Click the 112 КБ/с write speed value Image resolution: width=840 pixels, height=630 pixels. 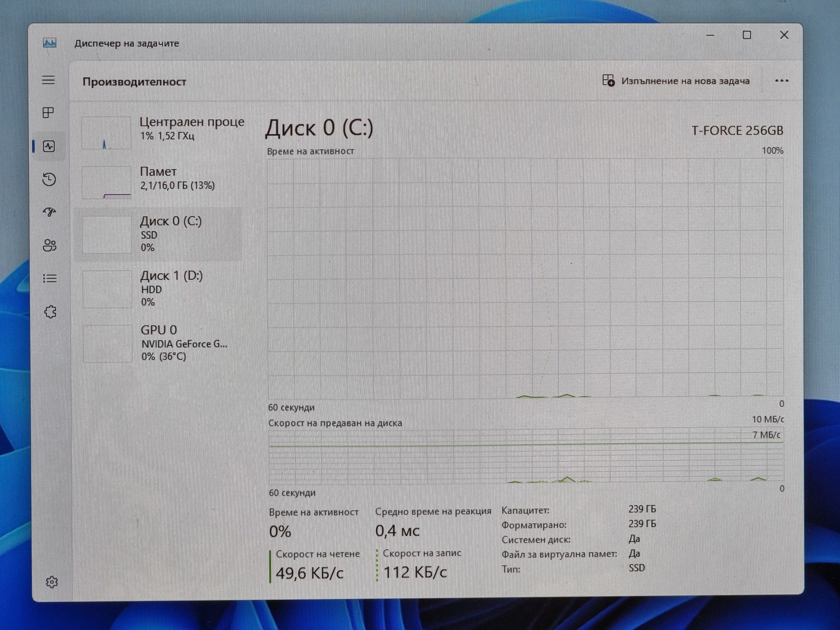pos(415,572)
